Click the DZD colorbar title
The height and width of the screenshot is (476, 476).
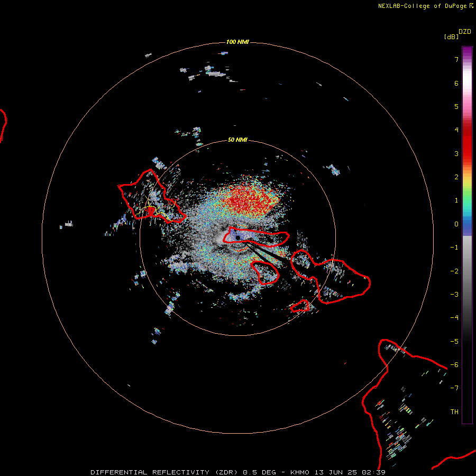coord(465,32)
